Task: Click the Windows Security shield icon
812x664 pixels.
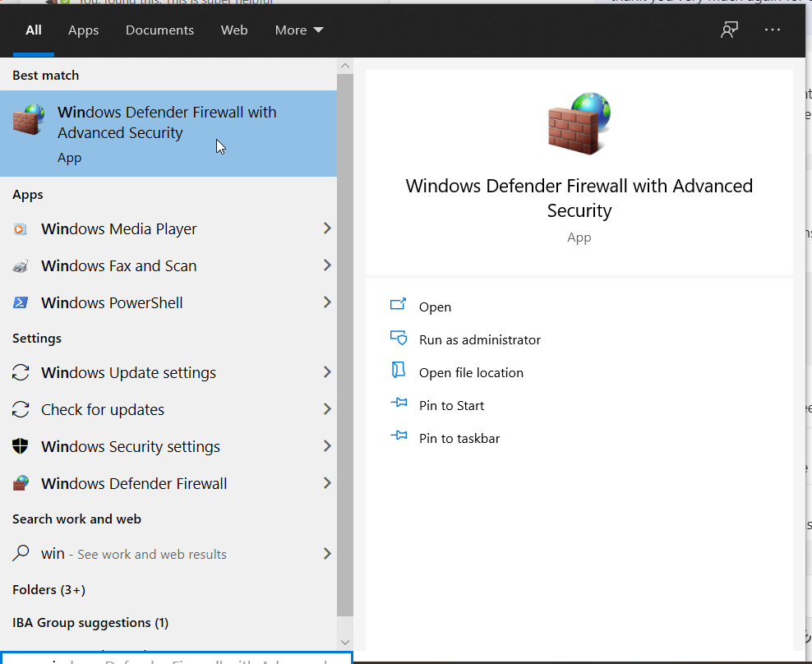Action: [21, 446]
